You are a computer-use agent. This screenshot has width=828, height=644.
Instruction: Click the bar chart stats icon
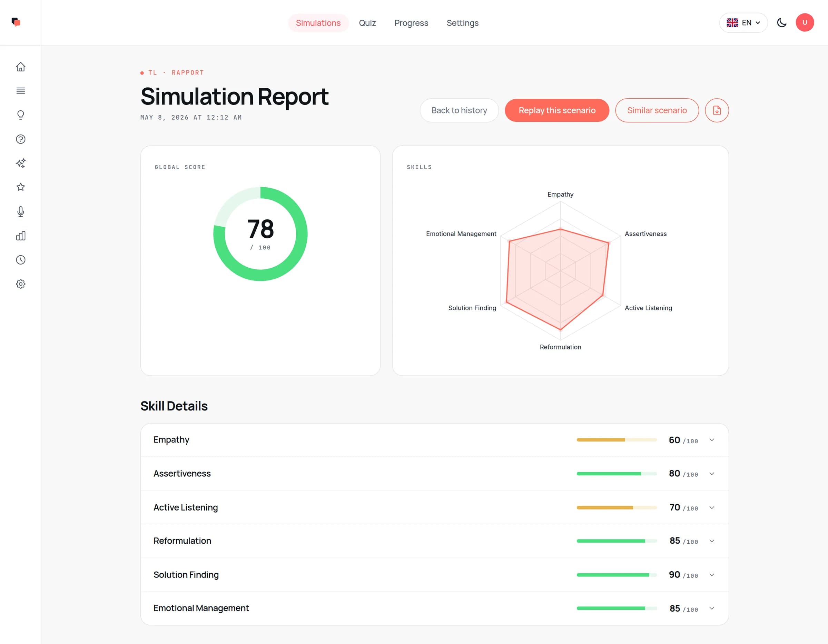[x=20, y=236]
